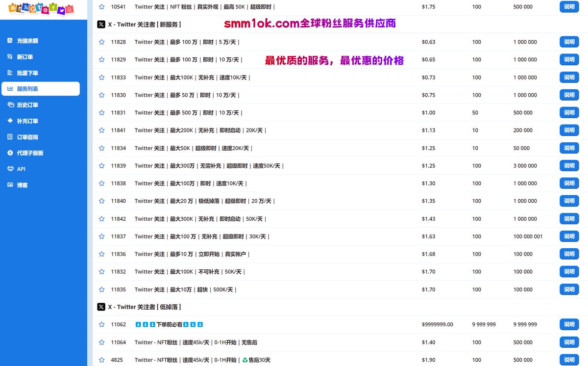Add service 11836 to favorites
Image resolution: width=588 pixels, height=366 pixels.
pos(101,254)
